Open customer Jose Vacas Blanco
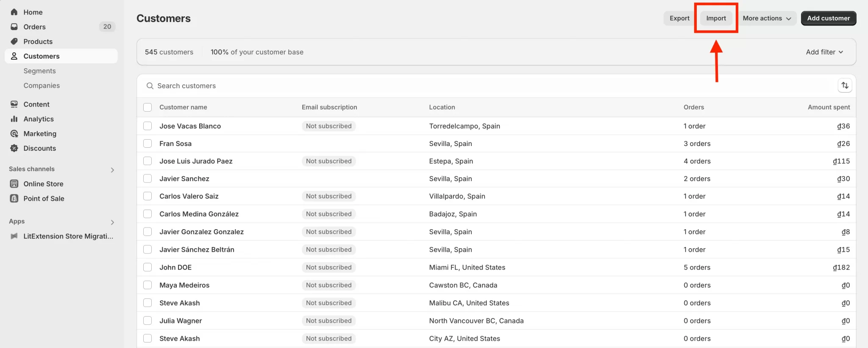The height and width of the screenshot is (348, 868). (x=190, y=126)
